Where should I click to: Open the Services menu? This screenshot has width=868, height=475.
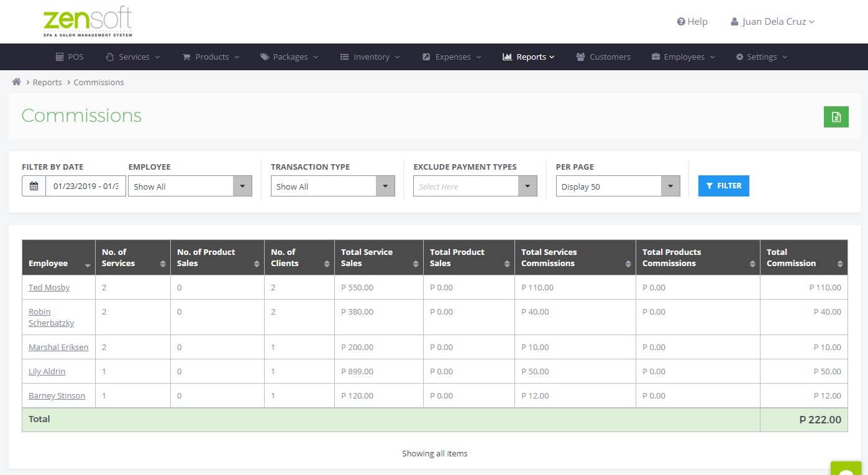[133, 57]
